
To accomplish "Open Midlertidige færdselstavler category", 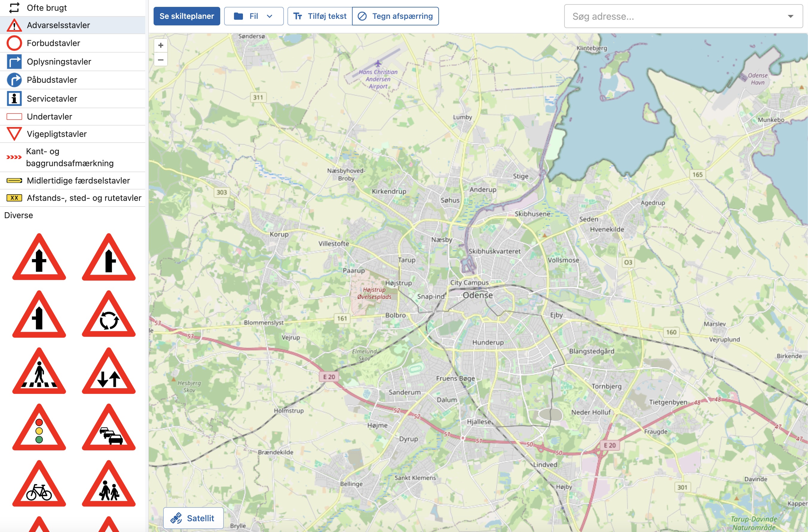I will click(78, 181).
